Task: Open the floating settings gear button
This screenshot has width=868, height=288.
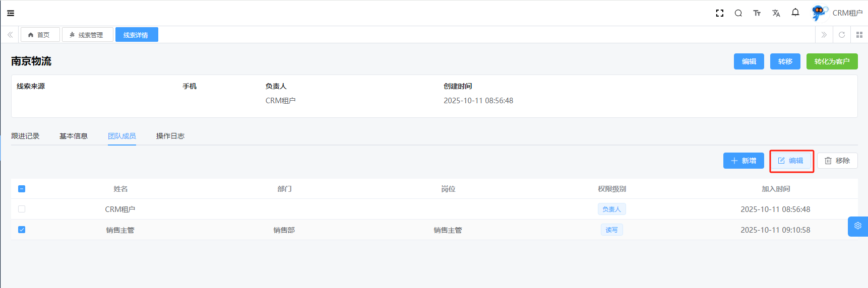Action: [857, 226]
